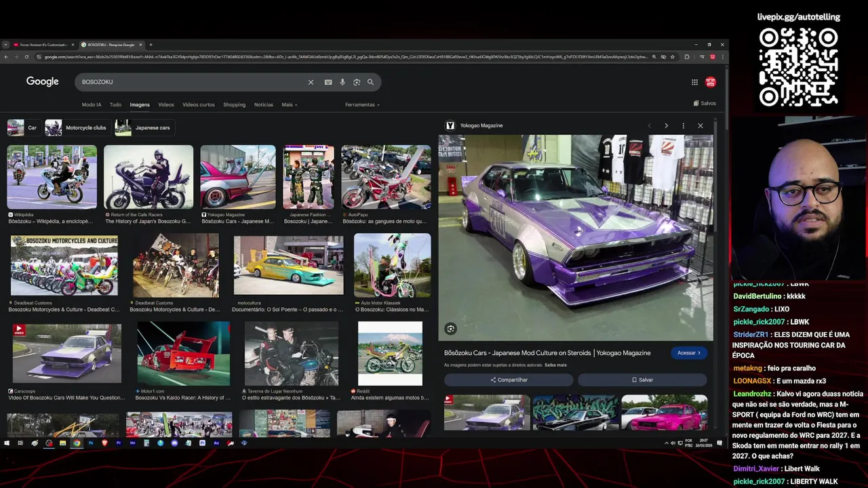The width and height of the screenshot is (868, 488).
Task: Open the Saiba mais copyright link
Action: click(x=555, y=365)
